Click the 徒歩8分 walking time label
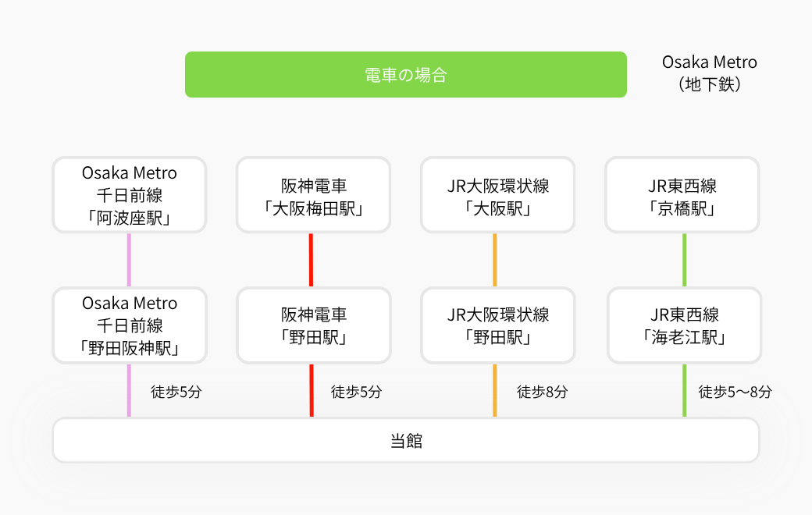Screen dimensions: 812x515 tap(542, 392)
